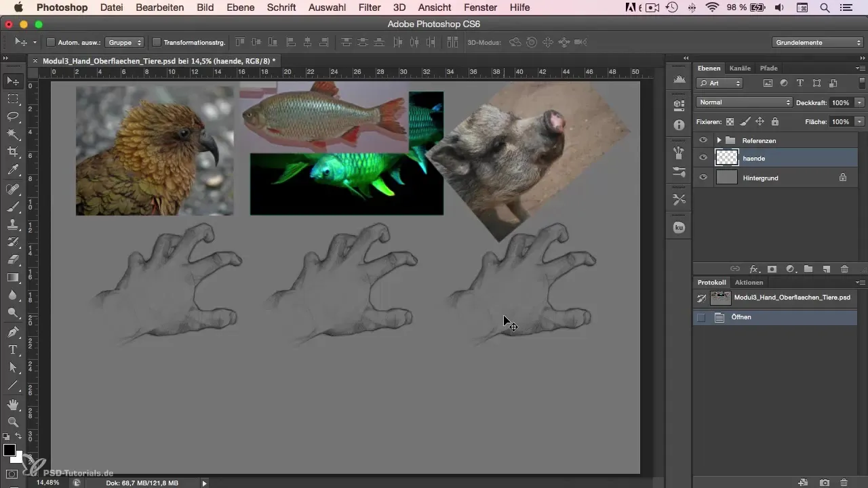Select the Crop tool
This screenshot has width=868, height=488.
(x=13, y=152)
